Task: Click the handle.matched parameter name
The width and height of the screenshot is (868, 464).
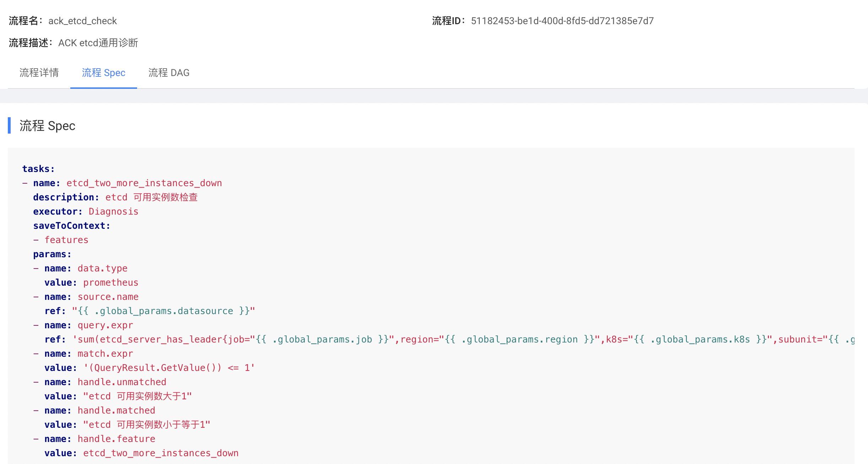Action: tap(116, 410)
